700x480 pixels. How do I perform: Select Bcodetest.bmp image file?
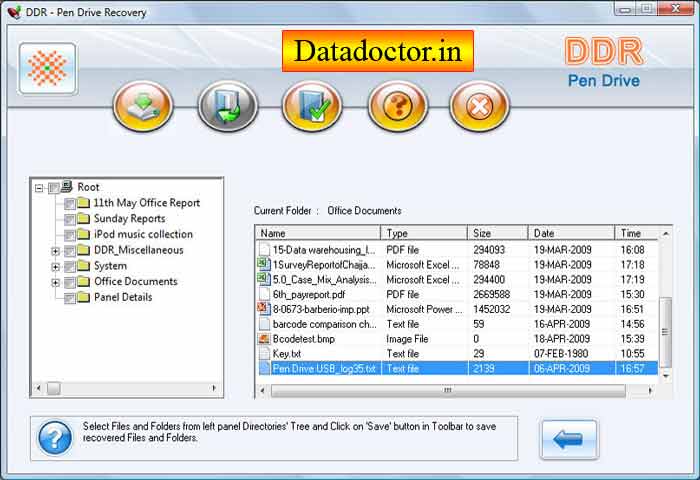457,339
